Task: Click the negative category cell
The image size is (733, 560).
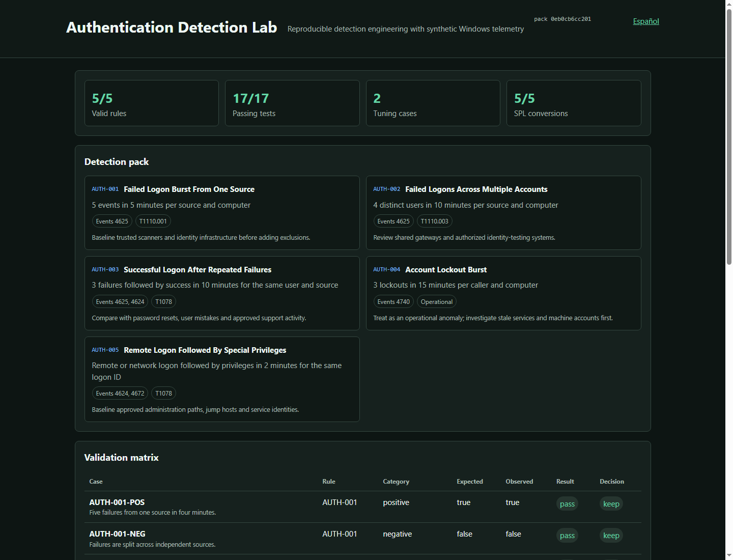Action: [x=398, y=534]
